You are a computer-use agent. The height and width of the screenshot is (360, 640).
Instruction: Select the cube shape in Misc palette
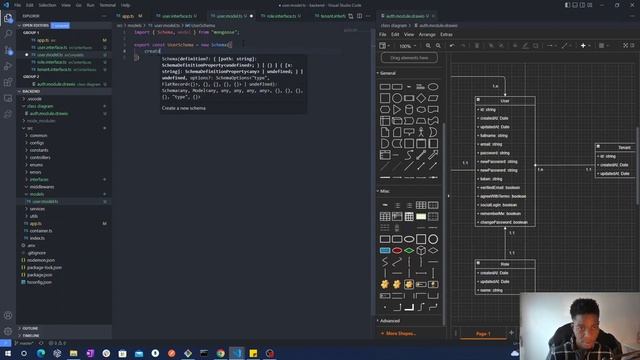tap(421, 251)
